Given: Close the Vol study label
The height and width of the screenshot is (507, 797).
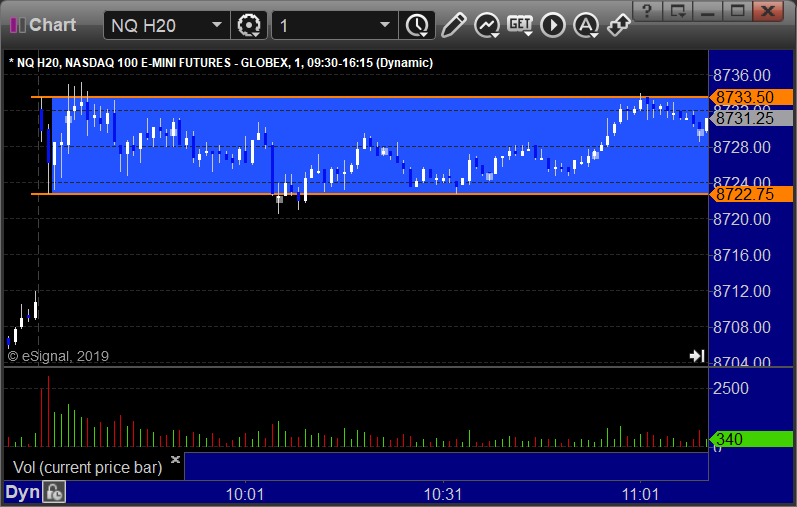Looking at the screenshot, I should (x=175, y=459).
